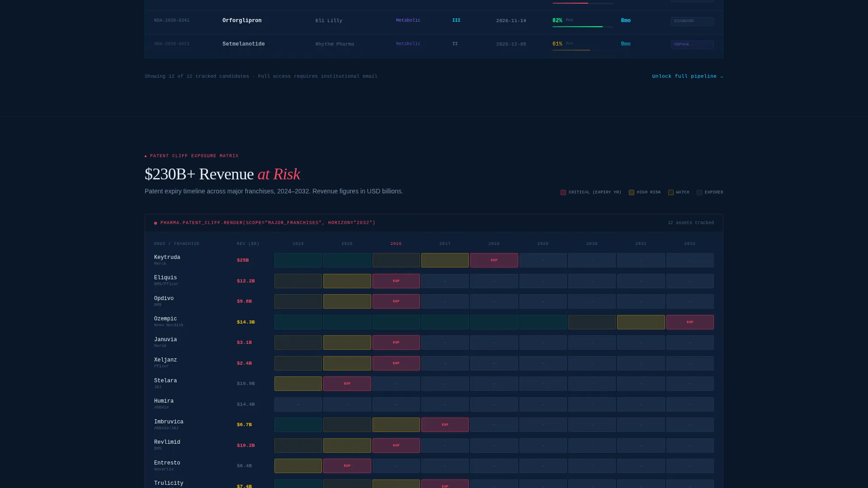This screenshot has height=488, width=868.
Task: Select the Critical expiry legend swatch
Action: tap(563, 192)
